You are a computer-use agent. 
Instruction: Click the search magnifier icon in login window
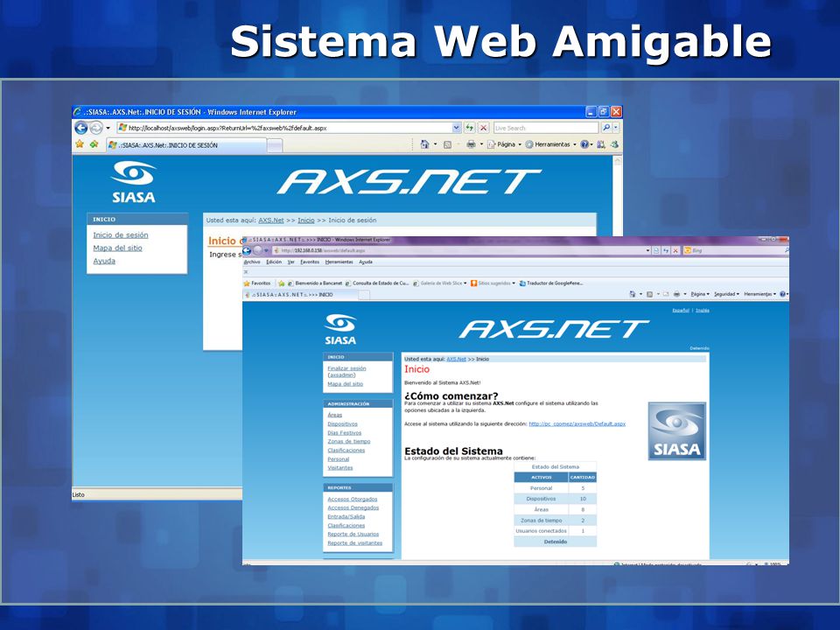click(605, 128)
